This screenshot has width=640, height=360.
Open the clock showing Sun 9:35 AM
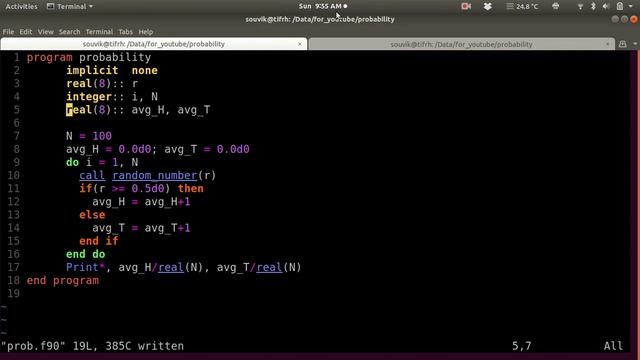click(x=323, y=6)
